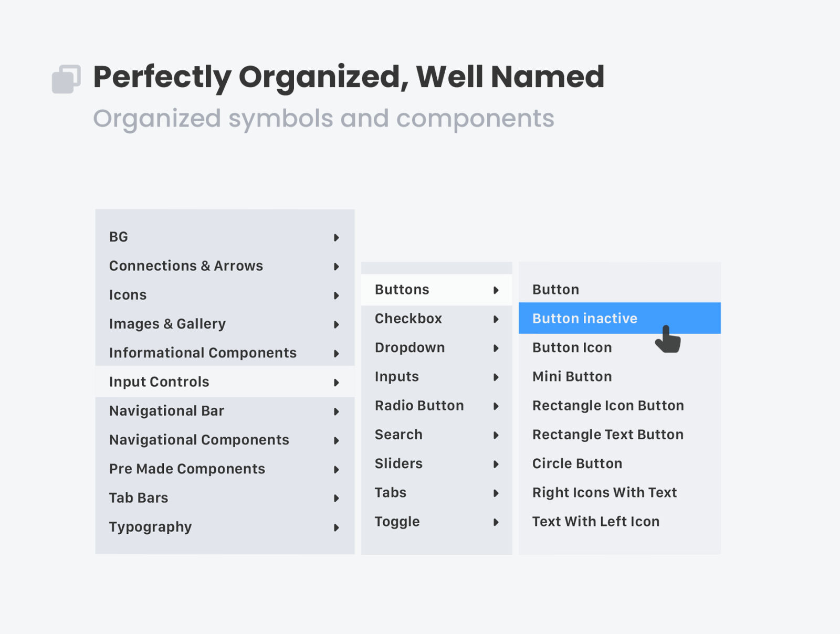Select the Radio Button submenu entry

[419, 405]
